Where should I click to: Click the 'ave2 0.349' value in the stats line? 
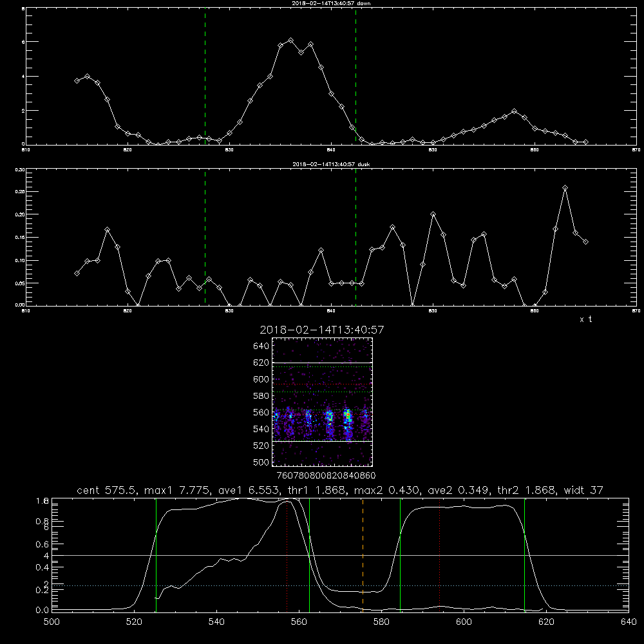tap(459, 490)
